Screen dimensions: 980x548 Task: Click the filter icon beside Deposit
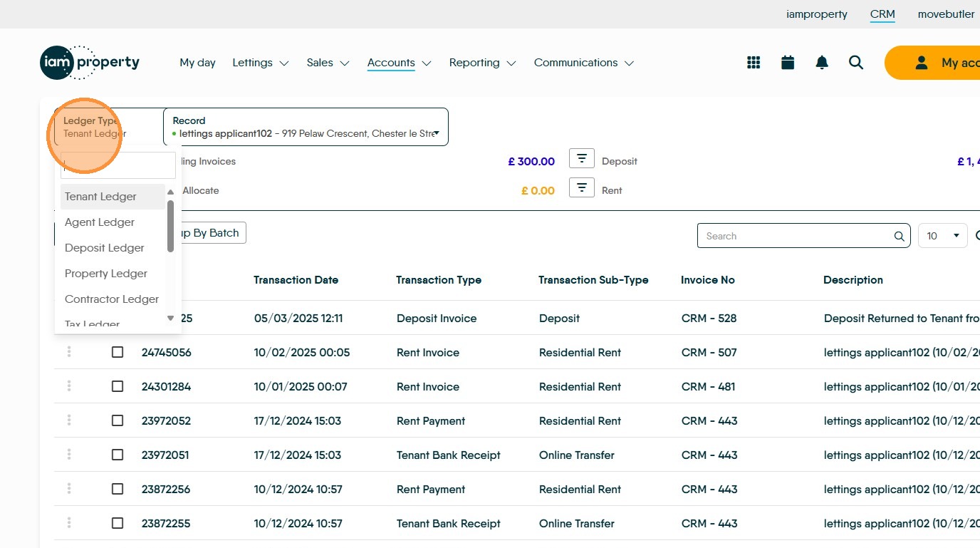[582, 158]
